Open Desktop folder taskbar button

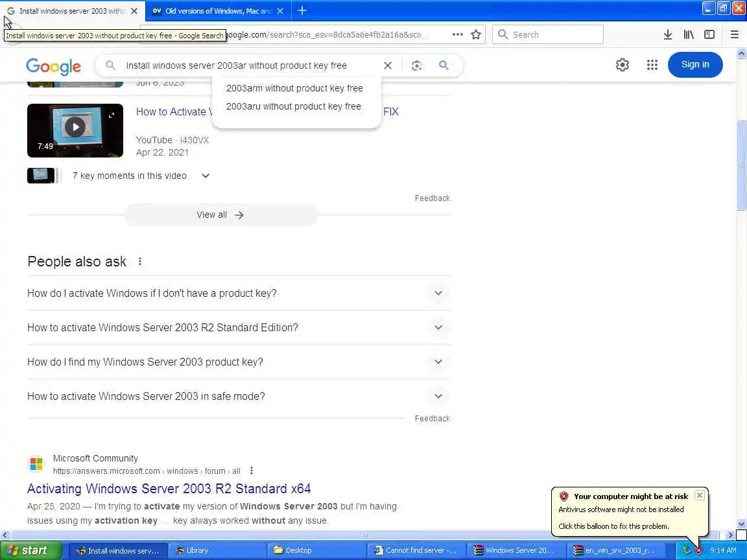pyautogui.click(x=316, y=550)
